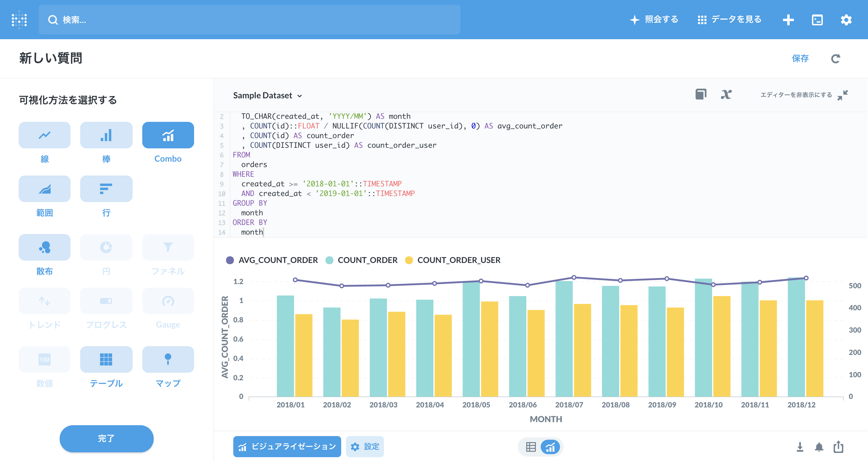Open the ビジュアライゼーション tab

pos(287,447)
